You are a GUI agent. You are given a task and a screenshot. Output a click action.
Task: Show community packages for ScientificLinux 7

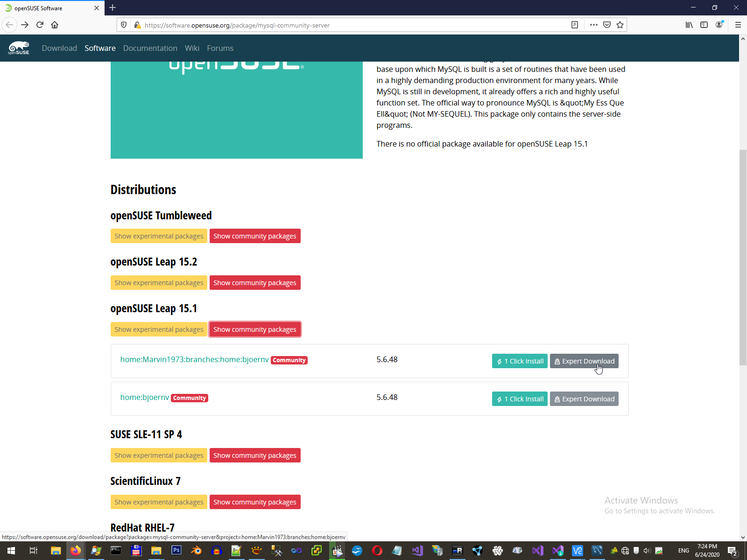(x=255, y=502)
